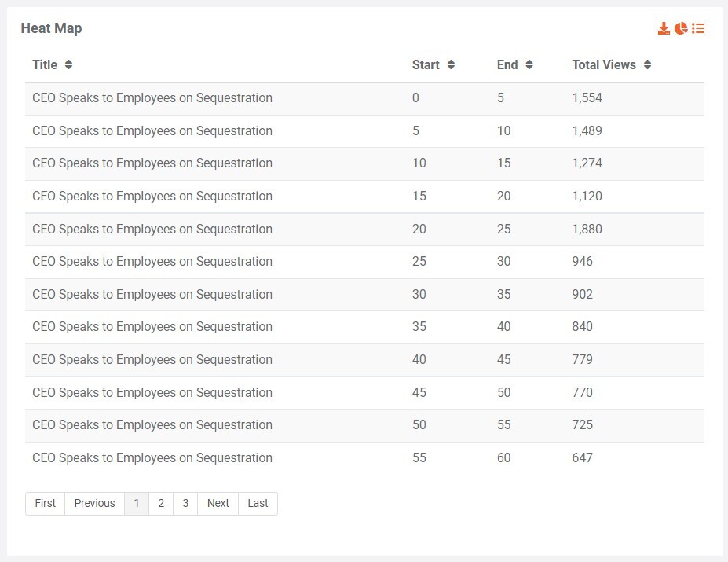Switch to pie chart view icon

pyautogui.click(x=681, y=29)
